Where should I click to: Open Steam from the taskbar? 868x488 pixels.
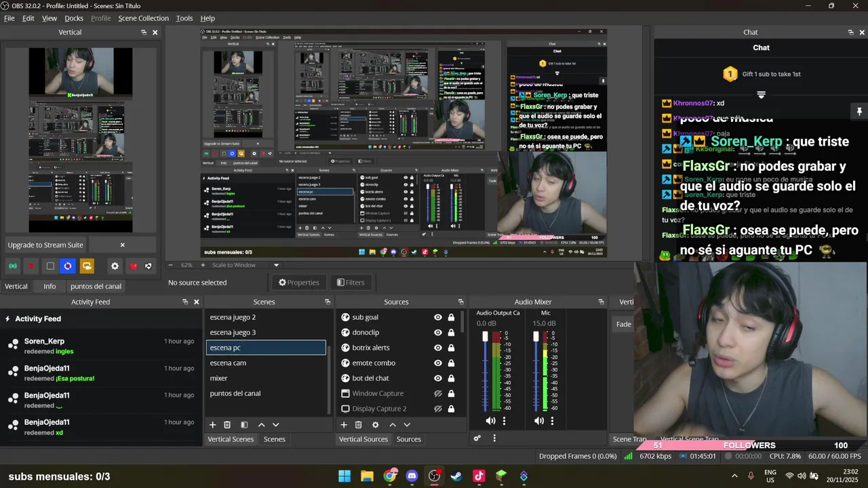click(456, 476)
